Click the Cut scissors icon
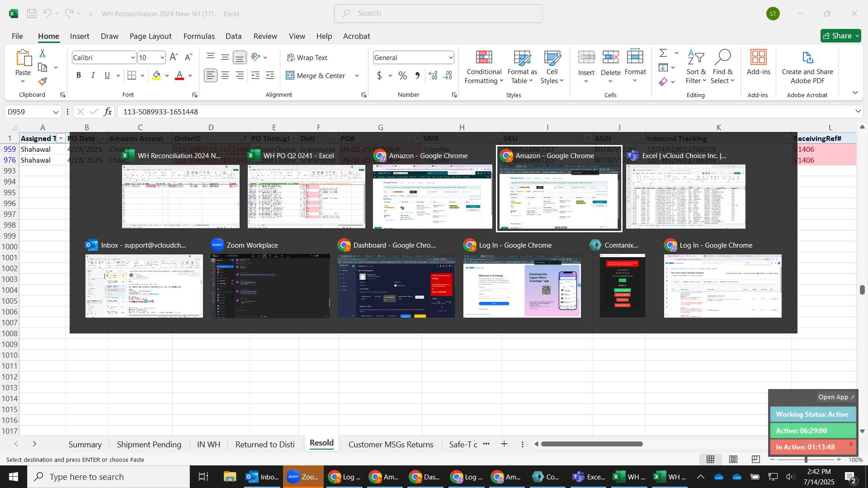 tap(42, 53)
